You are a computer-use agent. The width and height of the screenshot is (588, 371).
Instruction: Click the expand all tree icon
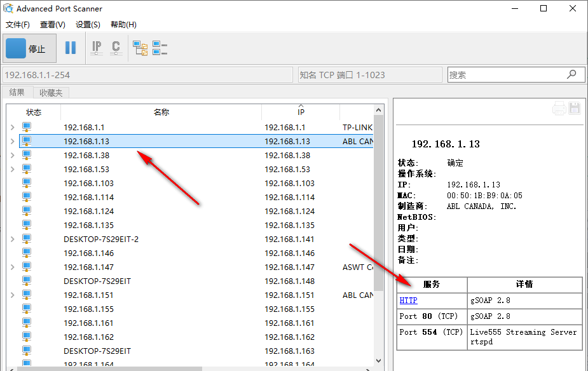click(140, 48)
